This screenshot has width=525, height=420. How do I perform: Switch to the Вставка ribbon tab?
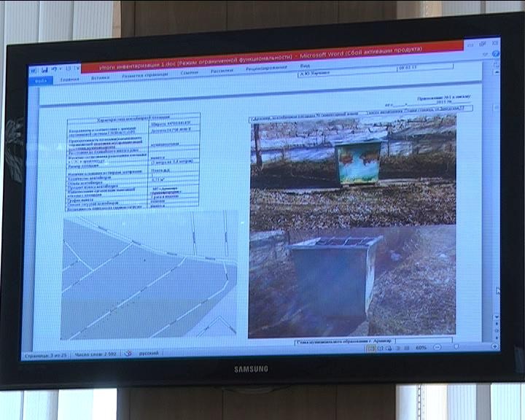click(100, 78)
